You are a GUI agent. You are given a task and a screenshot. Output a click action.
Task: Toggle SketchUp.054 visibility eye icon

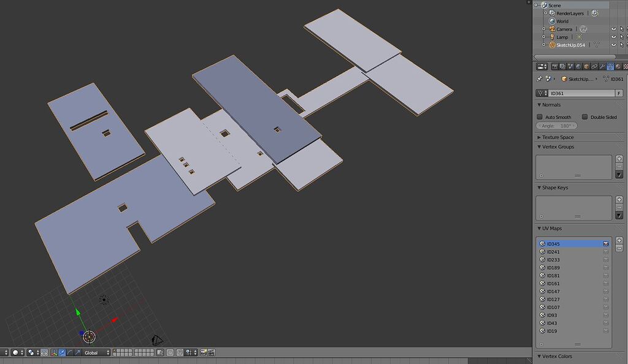(613, 45)
